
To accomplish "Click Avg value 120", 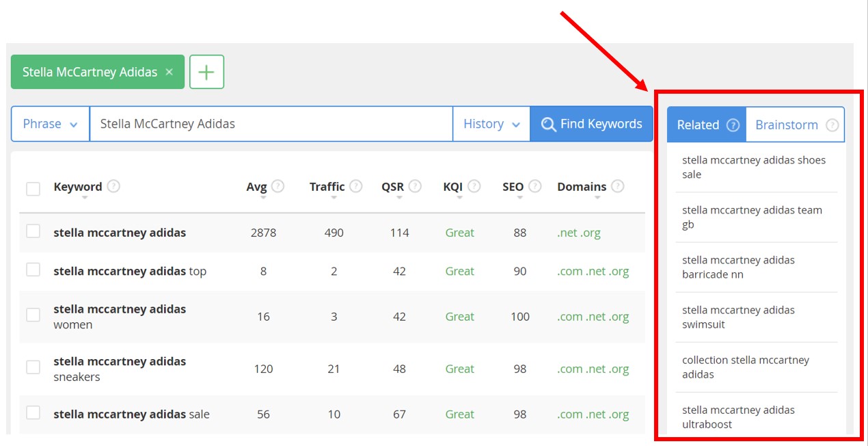I will point(263,369).
